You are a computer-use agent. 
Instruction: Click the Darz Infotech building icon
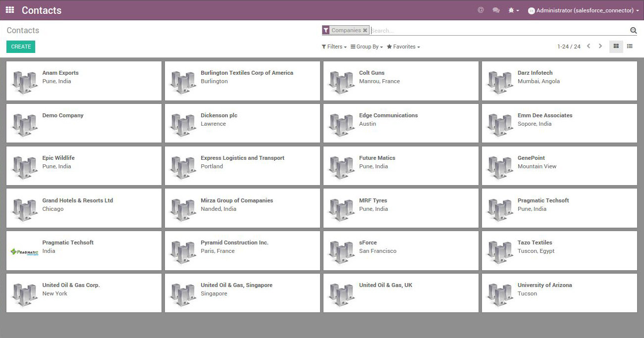tap(500, 83)
